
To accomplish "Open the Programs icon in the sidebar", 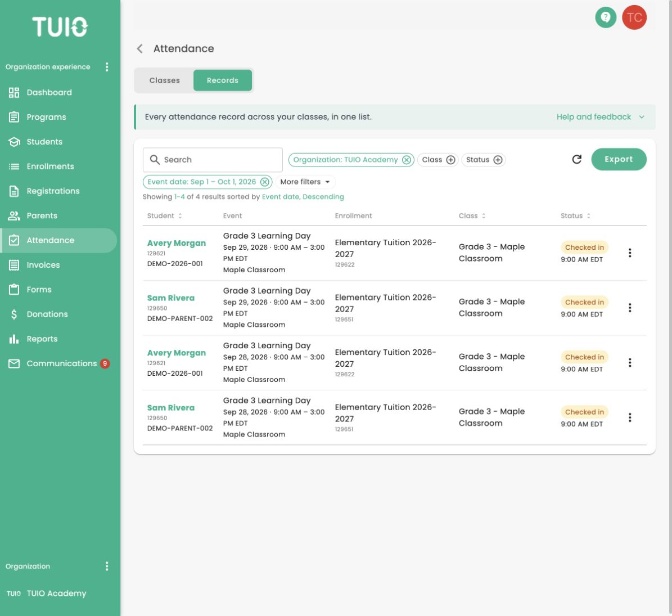I will pyautogui.click(x=14, y=117).
